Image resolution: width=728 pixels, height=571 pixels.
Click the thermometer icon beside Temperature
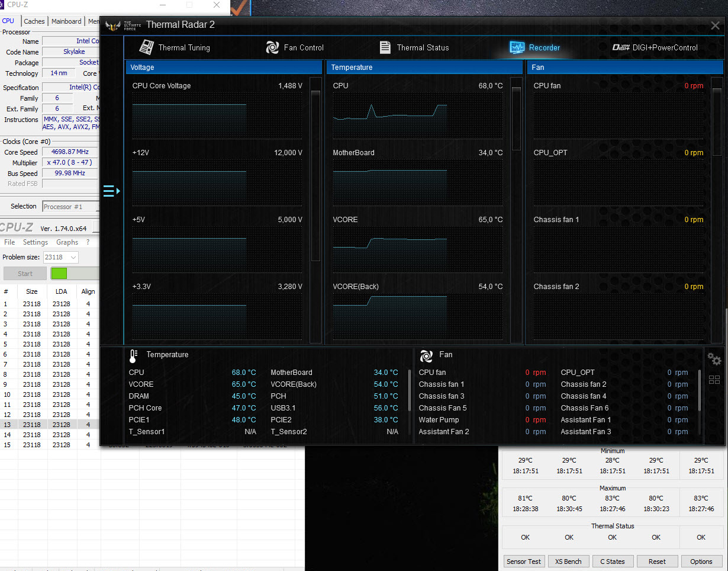pos(133,355)
